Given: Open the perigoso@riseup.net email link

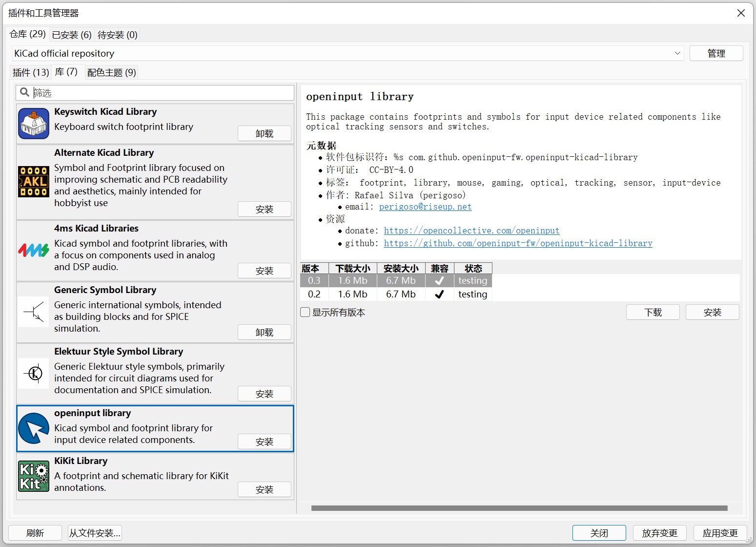Looking at the screenshot, I should click(425, 207).
